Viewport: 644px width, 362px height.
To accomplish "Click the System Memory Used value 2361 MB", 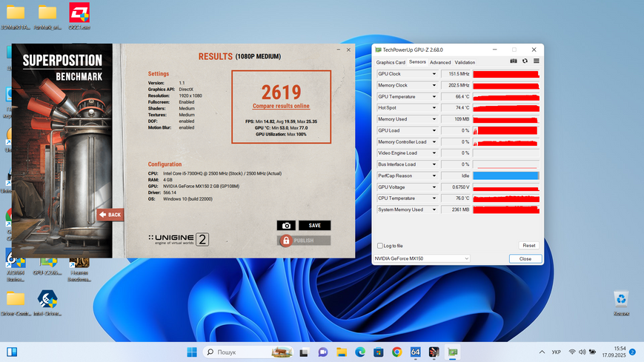I will (456, 210).
